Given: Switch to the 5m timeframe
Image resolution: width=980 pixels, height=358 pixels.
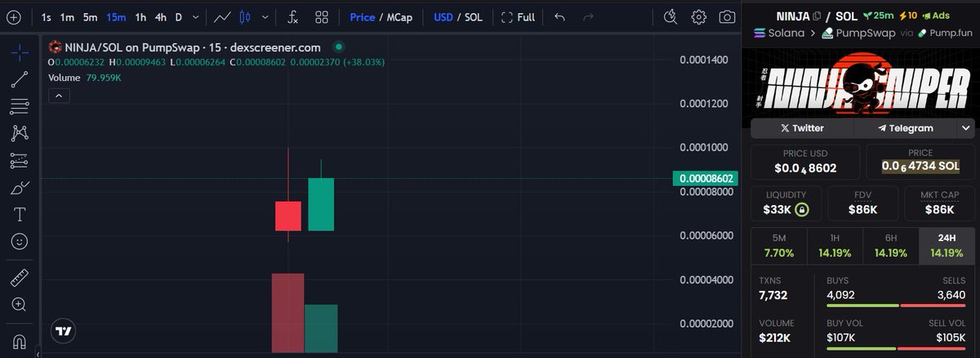Looking at the screenshot, I should (90, 16).
